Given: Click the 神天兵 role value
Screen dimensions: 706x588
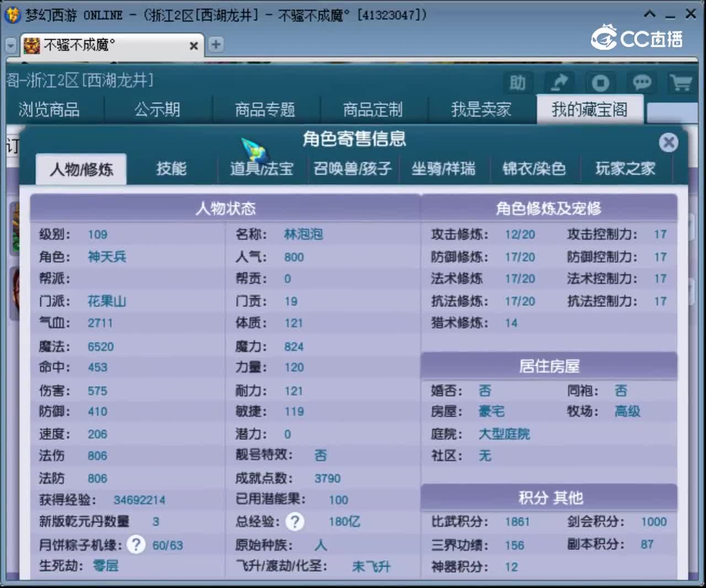Looking at the screenshot, I should tap(107, 256).
